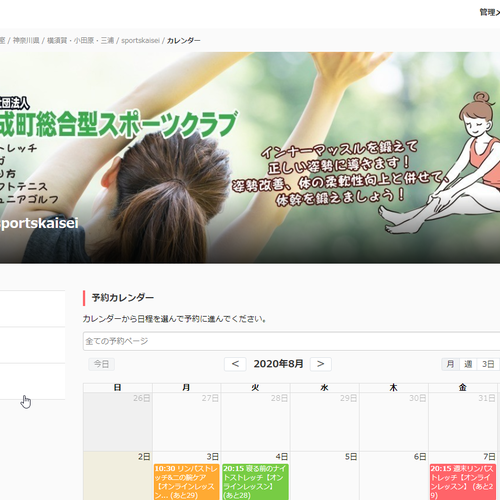Image resolution: width=500 pixels, height=500 pixels.
Task: Click the 横須賀・小田原・三浦 breadcrumb link
Action: pyautogui.click(x=80, y=41)
